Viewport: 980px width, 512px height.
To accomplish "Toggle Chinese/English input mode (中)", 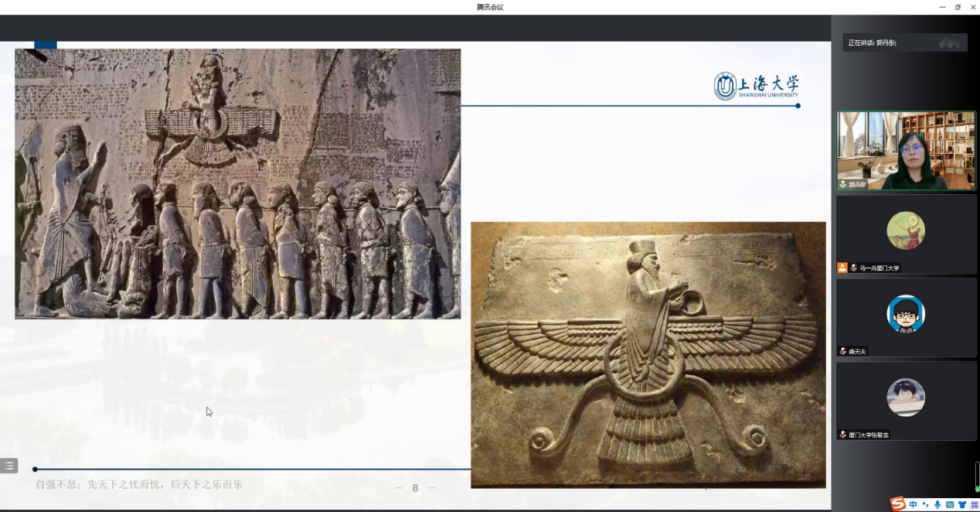I will tap(913, 505).
